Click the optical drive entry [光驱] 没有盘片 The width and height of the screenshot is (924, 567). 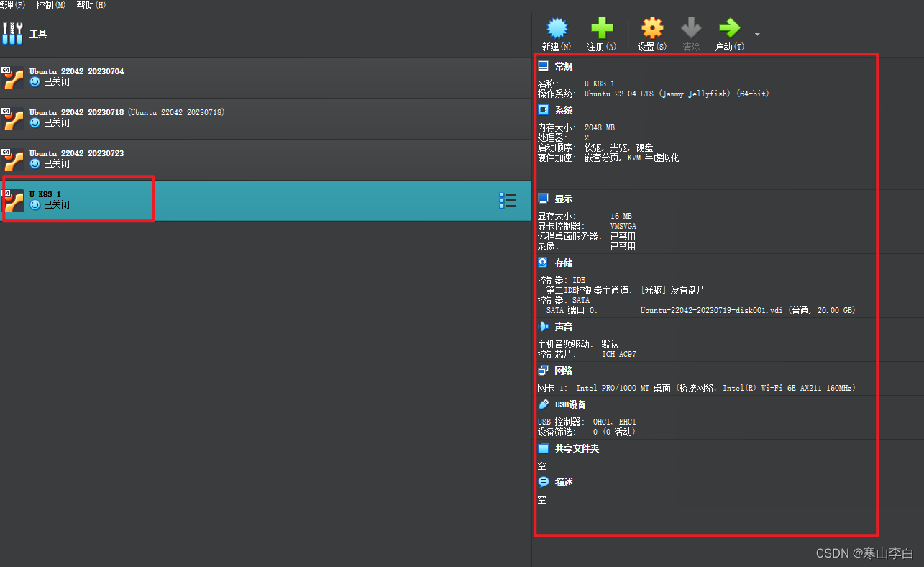click(672, 291)
